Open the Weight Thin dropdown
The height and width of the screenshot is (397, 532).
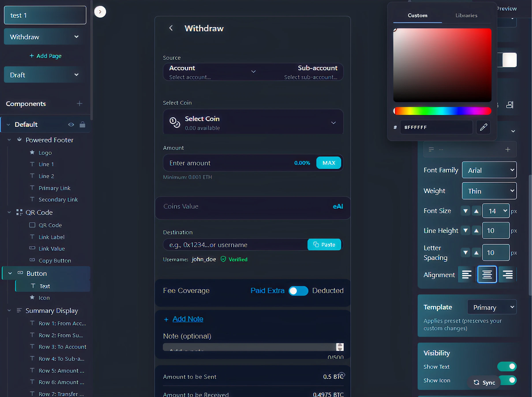coord(489,191)
